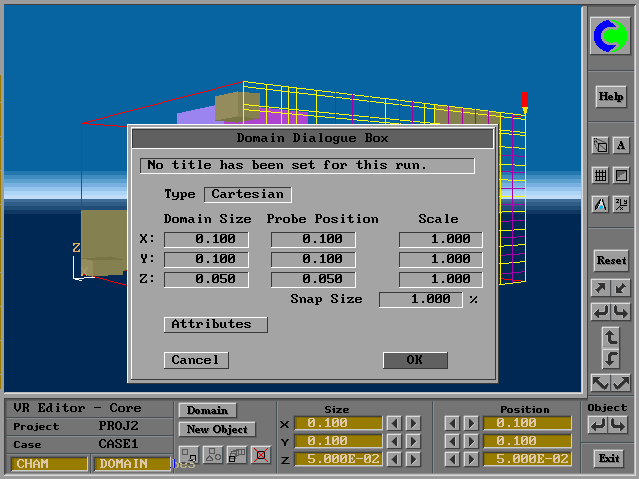
Task: Decrease Z Size with left arrow stepper
Action: 394,459
